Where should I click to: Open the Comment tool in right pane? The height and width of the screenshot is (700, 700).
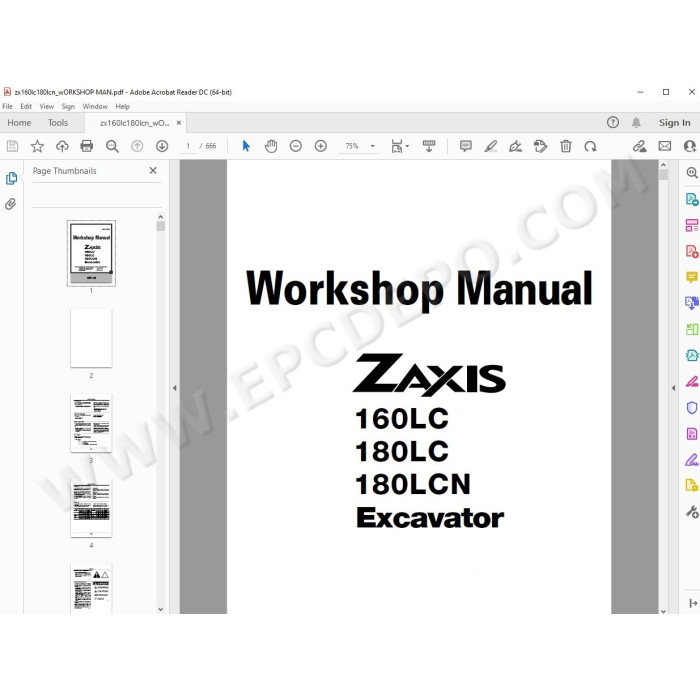(x=692, y=277)
